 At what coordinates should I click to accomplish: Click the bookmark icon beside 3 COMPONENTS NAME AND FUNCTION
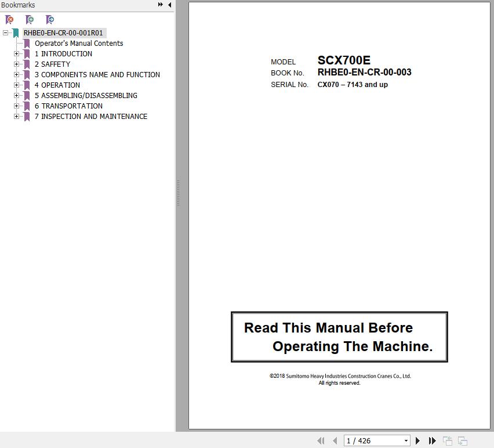click(27, 75)
